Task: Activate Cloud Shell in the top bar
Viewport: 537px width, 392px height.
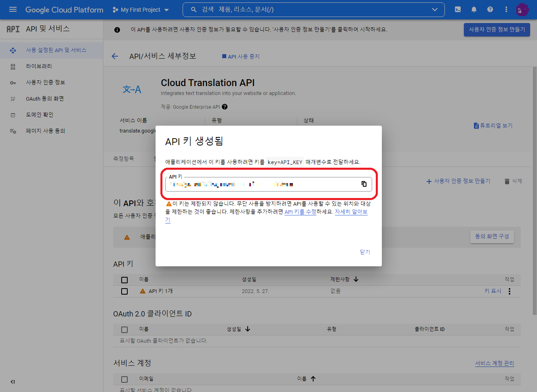Action: coord(457,9)
